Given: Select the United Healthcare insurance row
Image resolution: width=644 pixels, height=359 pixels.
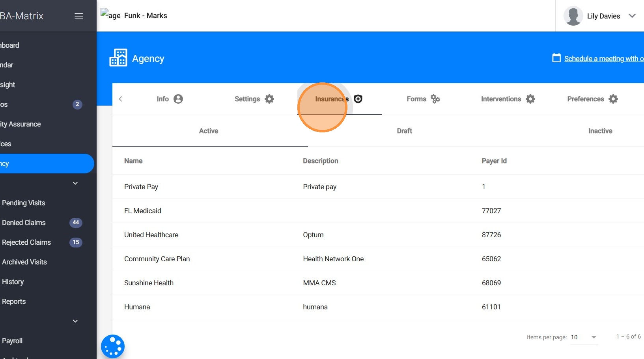Looking at the screenshot, I should click(x=151, y=235).
